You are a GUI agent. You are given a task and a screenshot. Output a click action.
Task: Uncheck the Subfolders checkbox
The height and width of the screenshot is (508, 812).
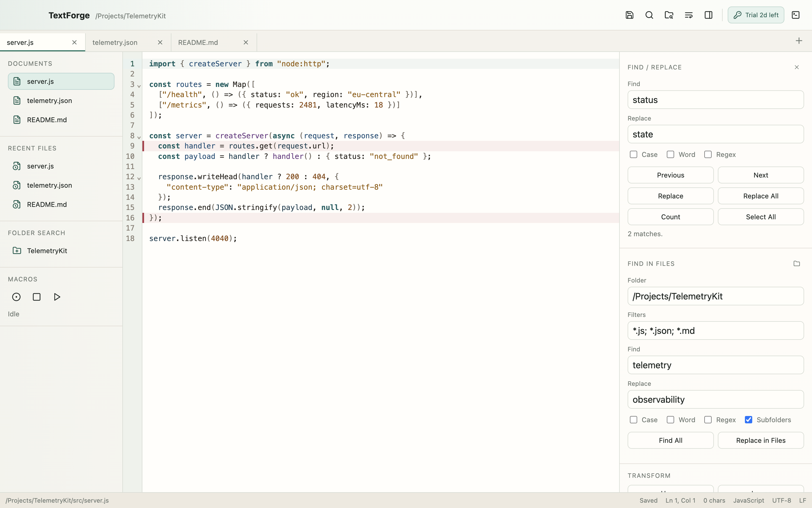749,420
